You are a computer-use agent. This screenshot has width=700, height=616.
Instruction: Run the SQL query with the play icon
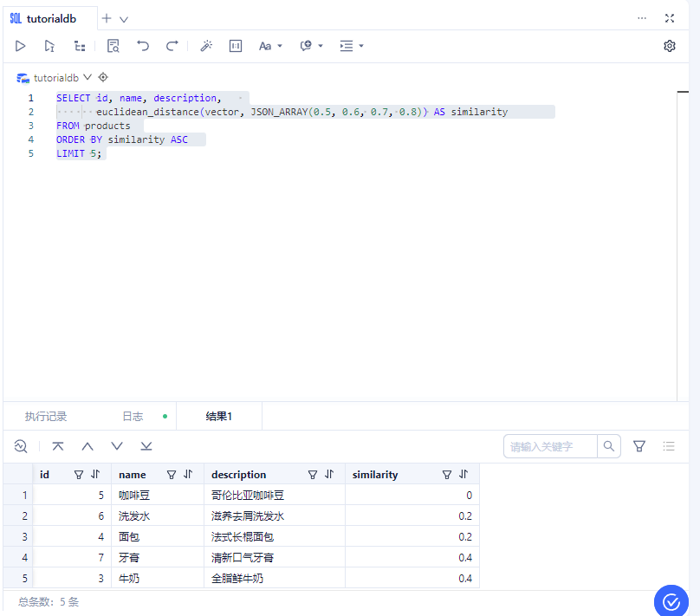click(20, 46)
